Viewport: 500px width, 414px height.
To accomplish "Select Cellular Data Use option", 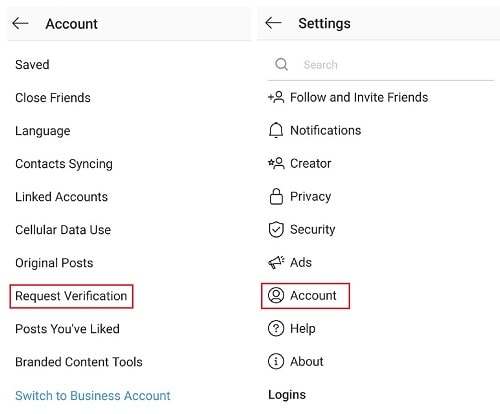I will 63,230.
